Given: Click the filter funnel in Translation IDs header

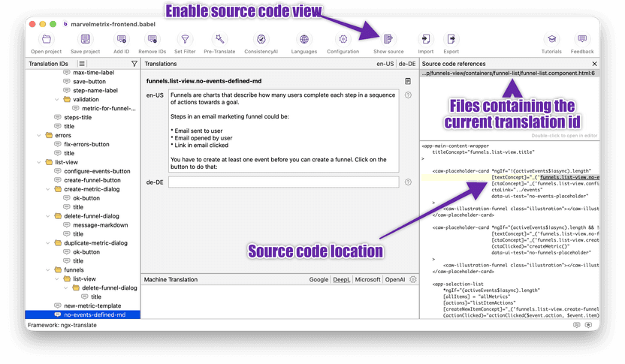Looking at the screenshot, I should pos(134,64).
